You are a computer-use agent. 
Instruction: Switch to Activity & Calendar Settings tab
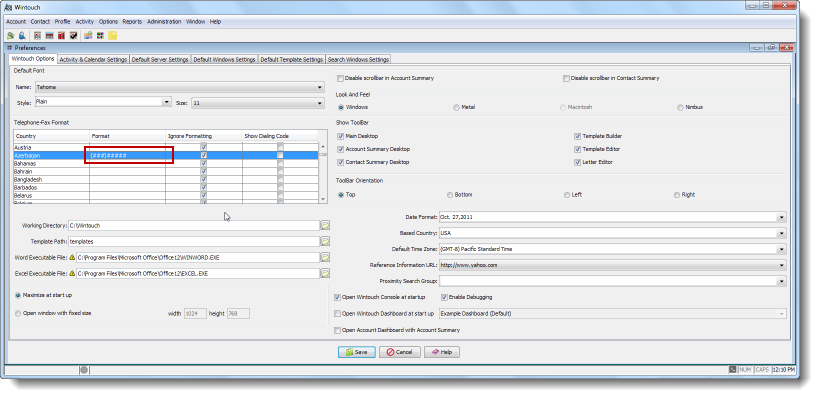[93, 60]
